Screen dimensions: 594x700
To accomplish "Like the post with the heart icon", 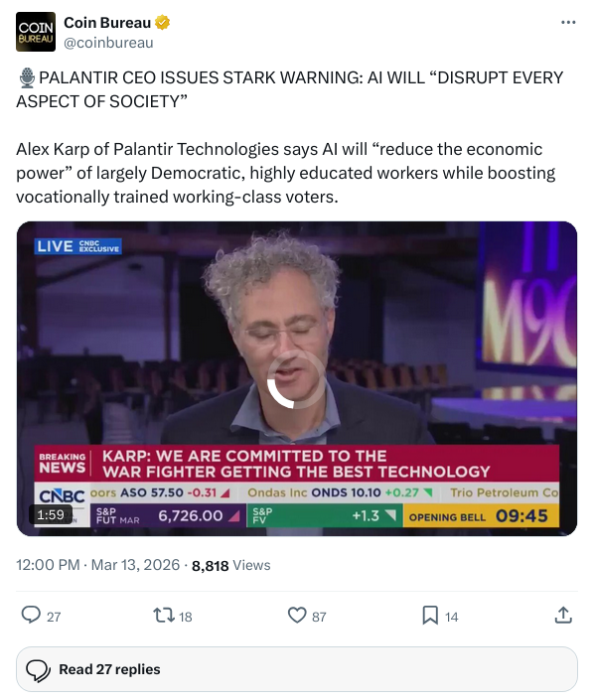I will tap(297, 615).
